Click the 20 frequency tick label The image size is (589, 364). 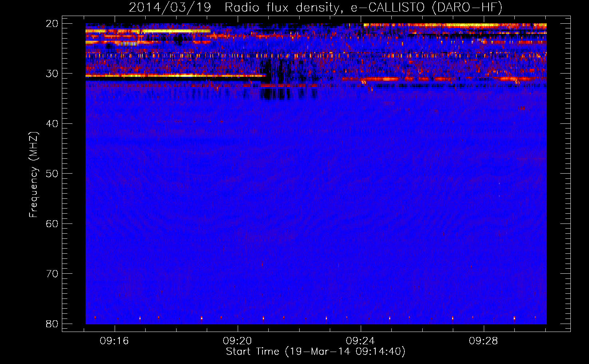coord(52,24)
